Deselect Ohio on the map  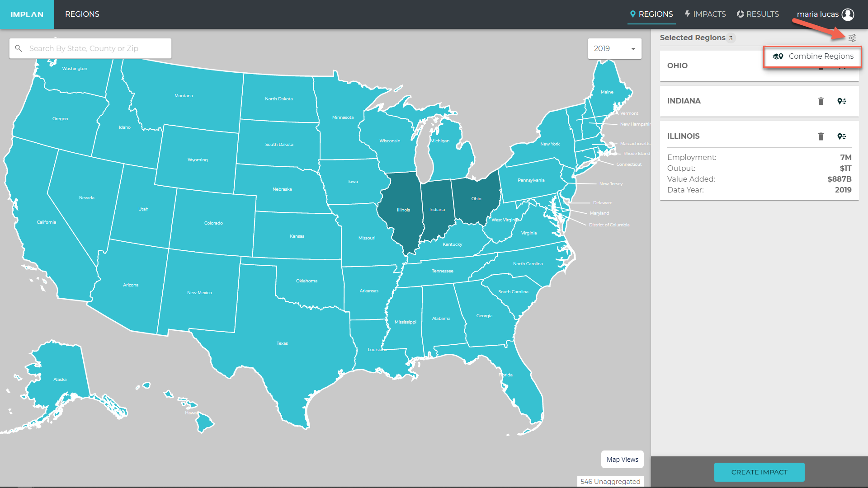coord(476,199)
